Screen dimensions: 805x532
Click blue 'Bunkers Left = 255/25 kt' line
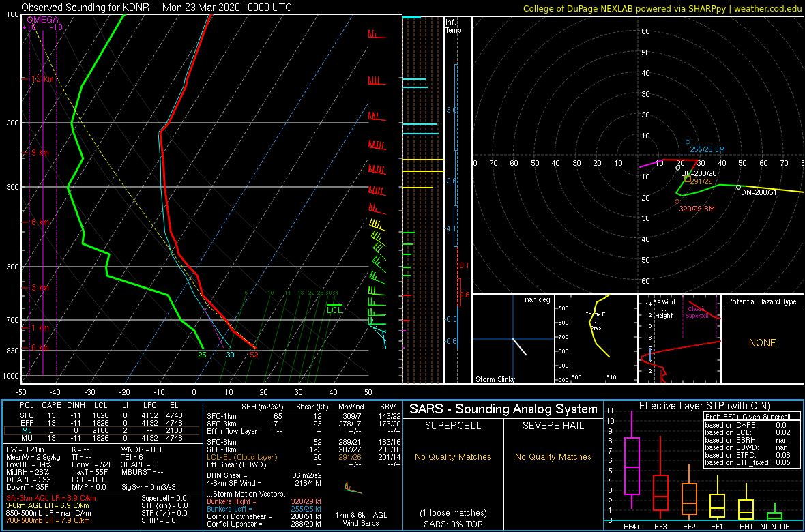click(x=264, y=507)
